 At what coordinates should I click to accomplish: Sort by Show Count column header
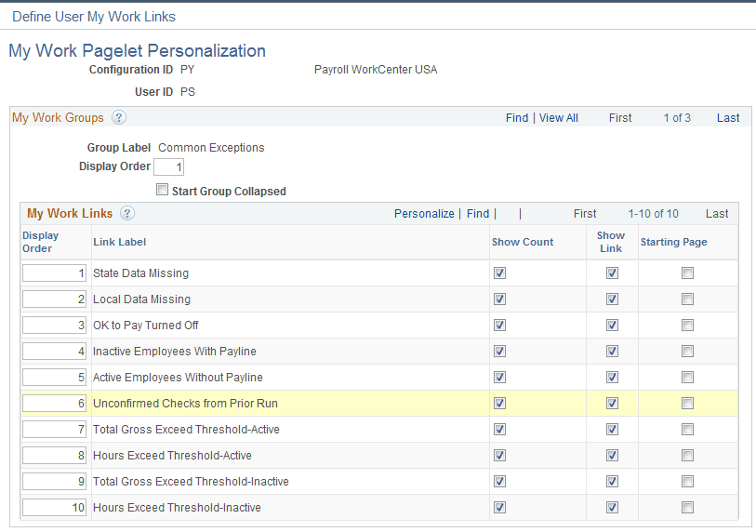[x=523, y=242]
